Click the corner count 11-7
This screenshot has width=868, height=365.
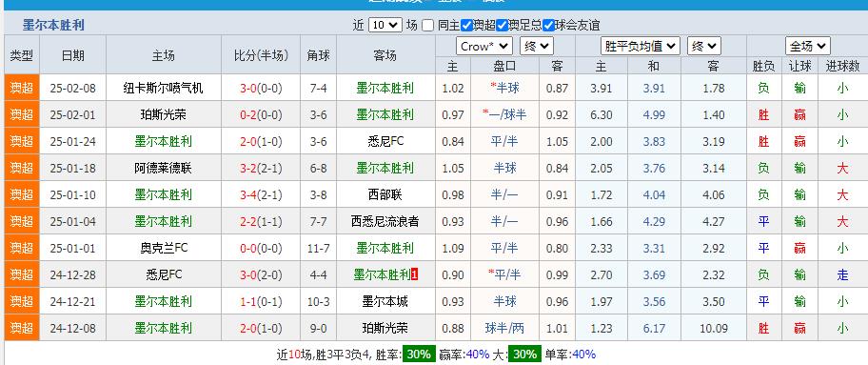[318, 248]
